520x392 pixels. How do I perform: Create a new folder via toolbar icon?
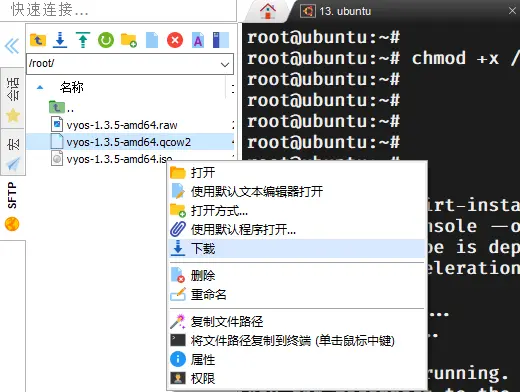(x=129, y=40)
